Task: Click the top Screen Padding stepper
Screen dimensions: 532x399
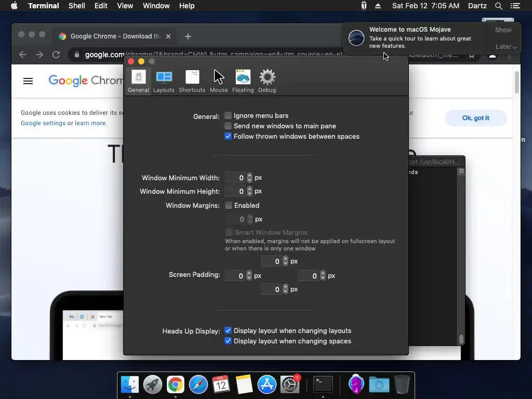Action: tap(285, 261)
